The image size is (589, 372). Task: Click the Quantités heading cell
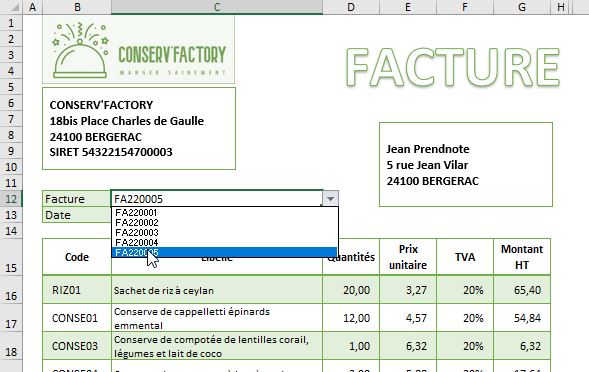(351, 257)
